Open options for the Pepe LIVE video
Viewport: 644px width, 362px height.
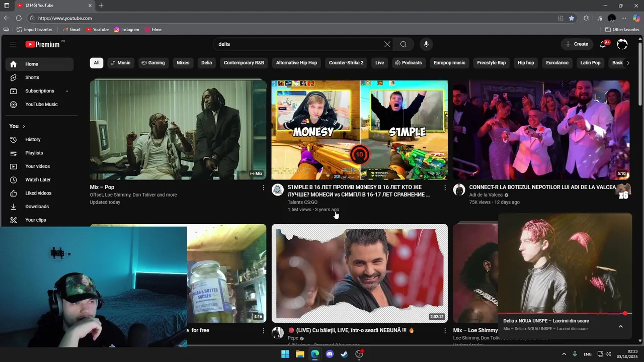tap(445, 331)
